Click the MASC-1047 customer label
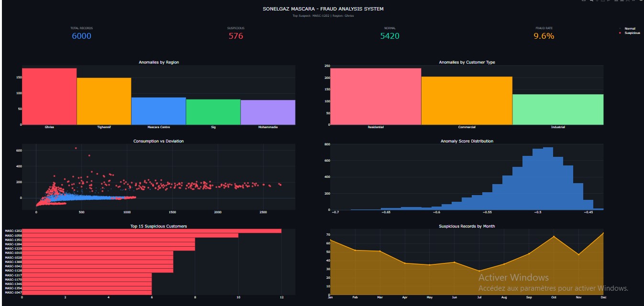The height and width of the screenshot is (306, 644). (13, 292)
